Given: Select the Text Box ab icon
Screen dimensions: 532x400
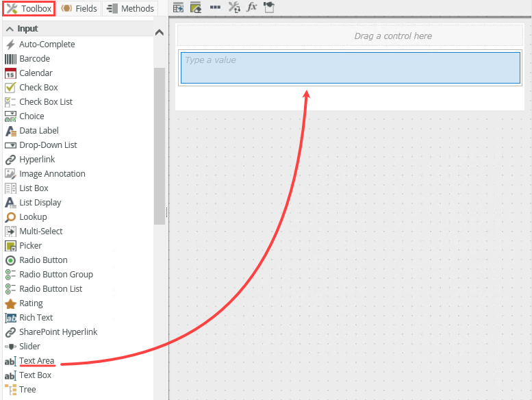Looking at the screenshot, I should click(x=10, y=375).
